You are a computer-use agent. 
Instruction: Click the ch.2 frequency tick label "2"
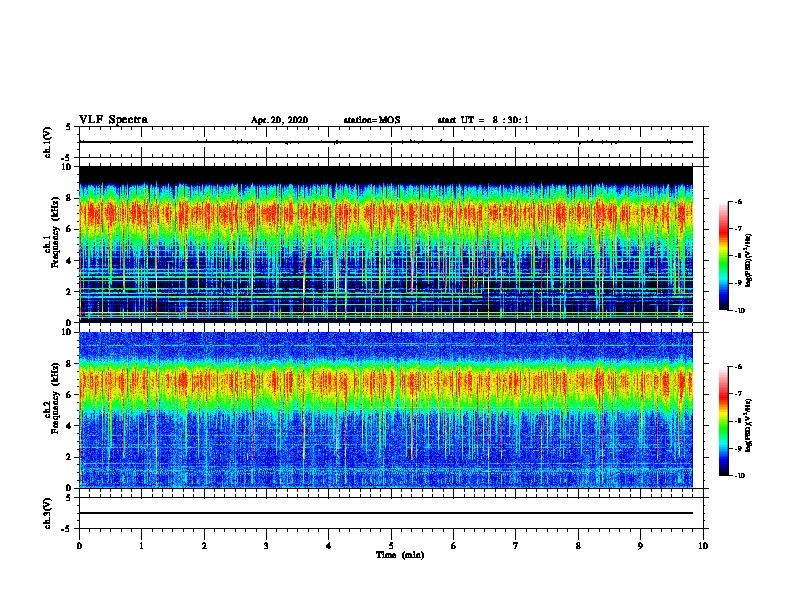coord(69,457)
